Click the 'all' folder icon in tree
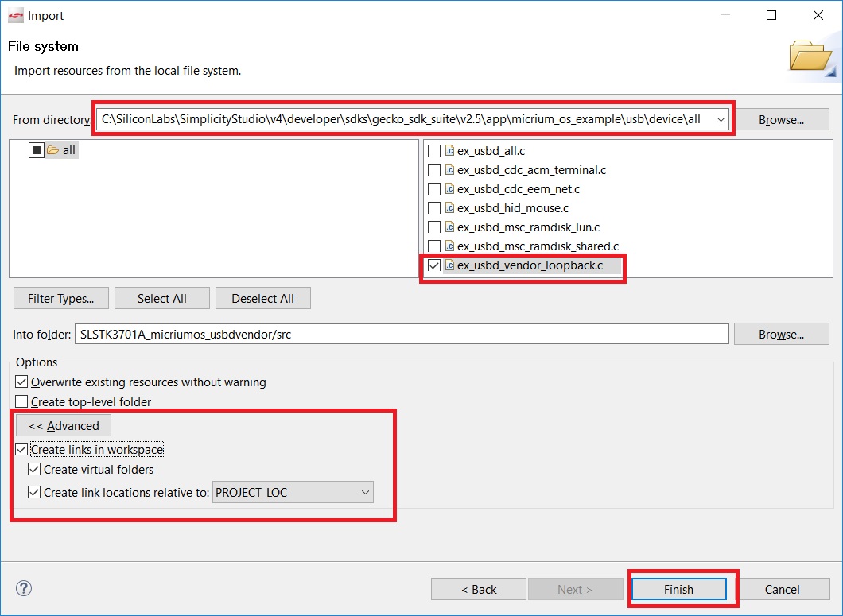This screenshot has width=843, height=616. click(x=52, y=150)
